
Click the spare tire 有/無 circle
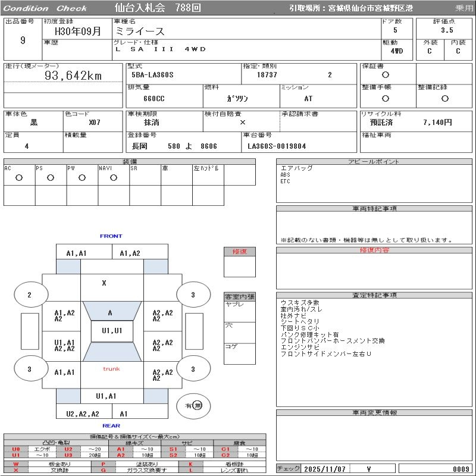[x=193, y=406]
